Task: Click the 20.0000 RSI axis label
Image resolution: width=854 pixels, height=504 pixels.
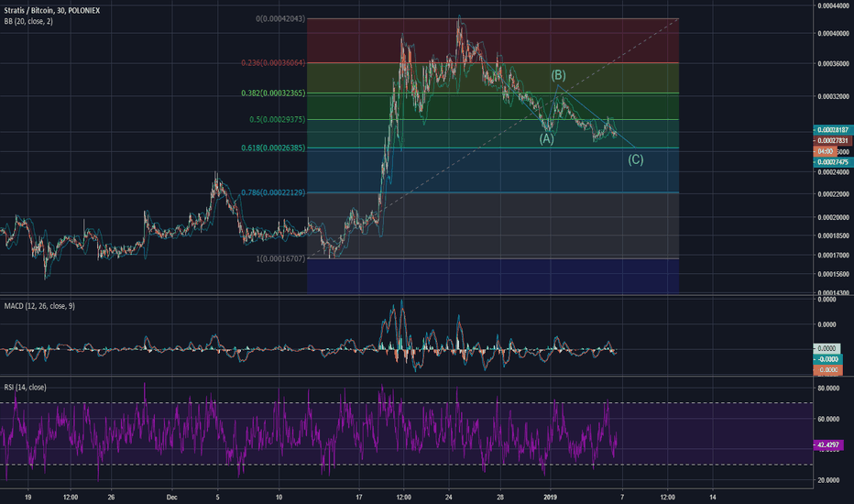Action: pos(828,480)
